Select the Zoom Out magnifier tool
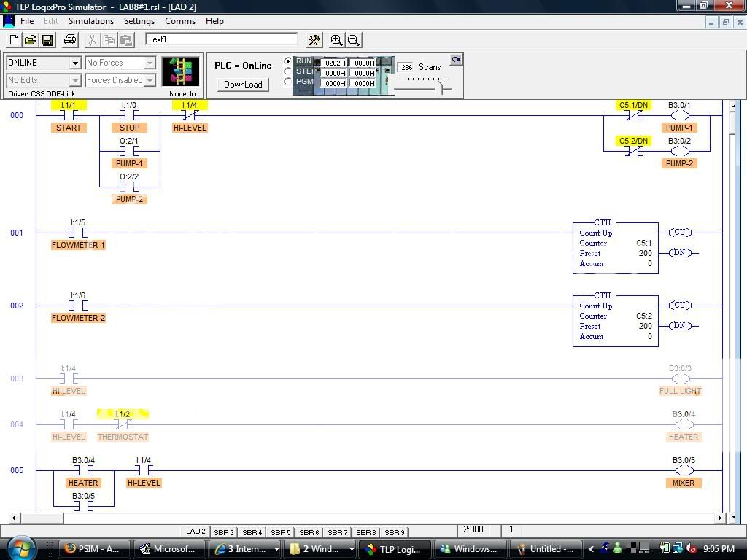 coord(354,40)
